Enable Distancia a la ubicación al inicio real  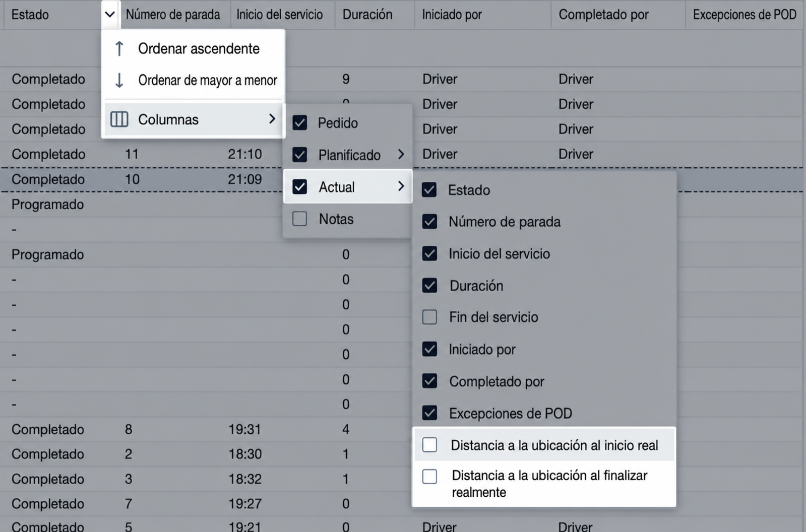tap(429, 445)
